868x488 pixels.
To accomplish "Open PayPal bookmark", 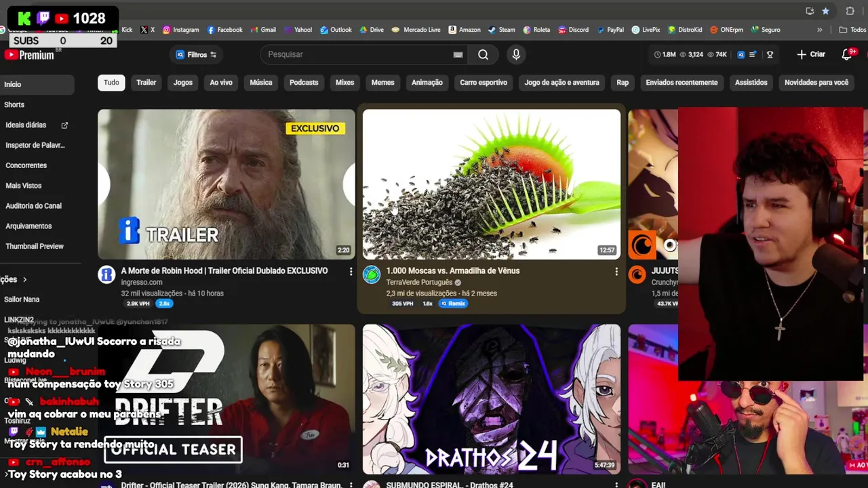I will tap(610, 30).
